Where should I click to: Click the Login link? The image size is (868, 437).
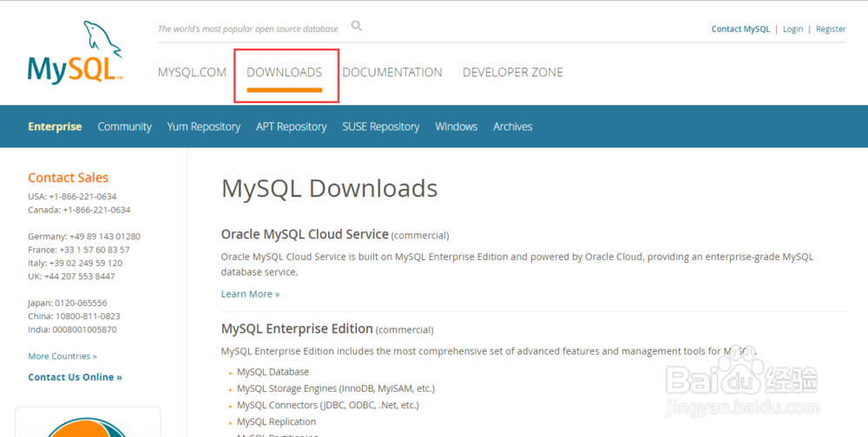pos(792,29)
